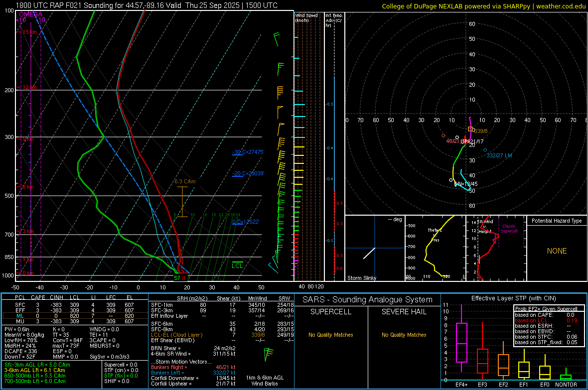Select the Theta-E v. Pres inset label
Screen dimensions: 588x390
pyautogui.click(x=435, y=235)
